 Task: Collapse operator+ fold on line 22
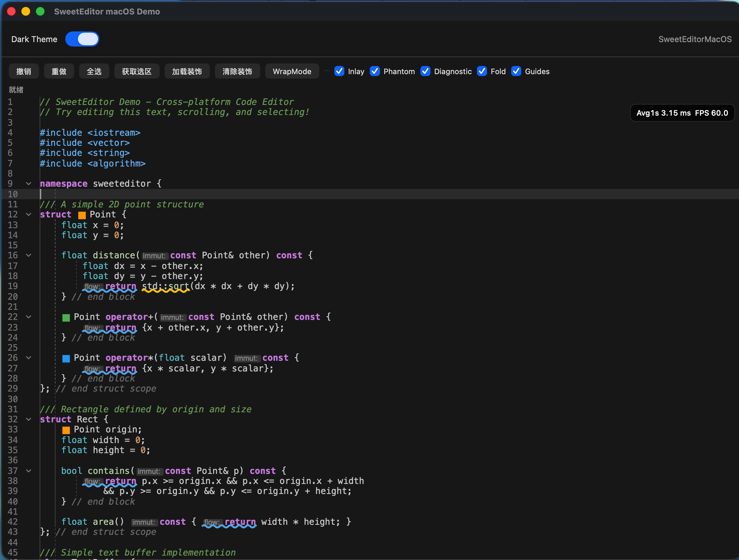tap(29, 317)
